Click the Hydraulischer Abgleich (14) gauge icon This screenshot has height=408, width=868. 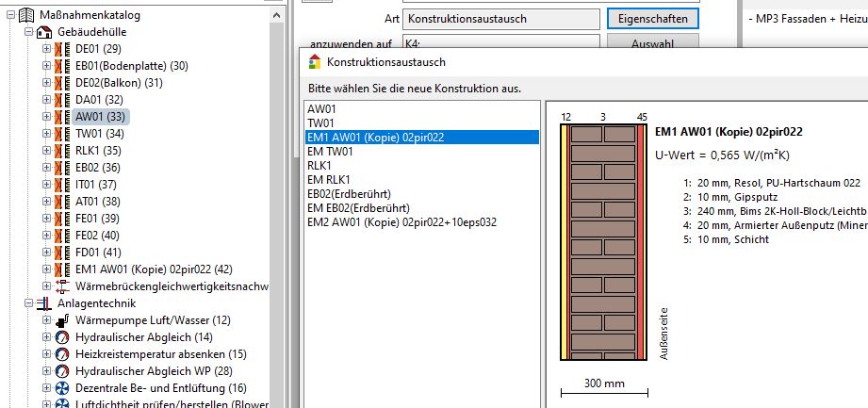(62, 337)
